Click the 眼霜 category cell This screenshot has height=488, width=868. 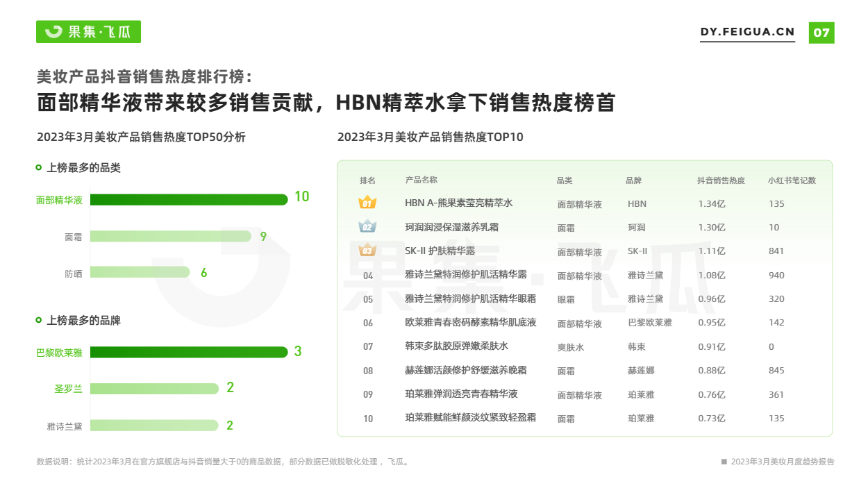point(566,300)
